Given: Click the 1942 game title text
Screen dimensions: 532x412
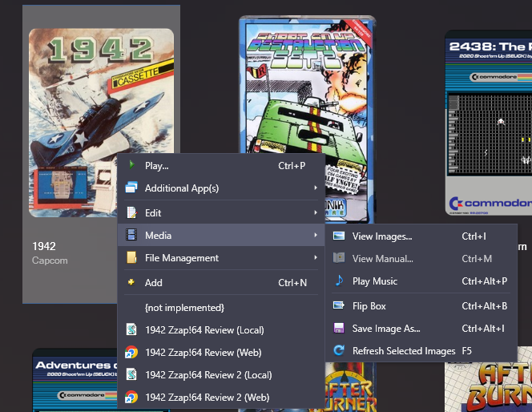Looking at the screenshot, I should coord(44,246).
